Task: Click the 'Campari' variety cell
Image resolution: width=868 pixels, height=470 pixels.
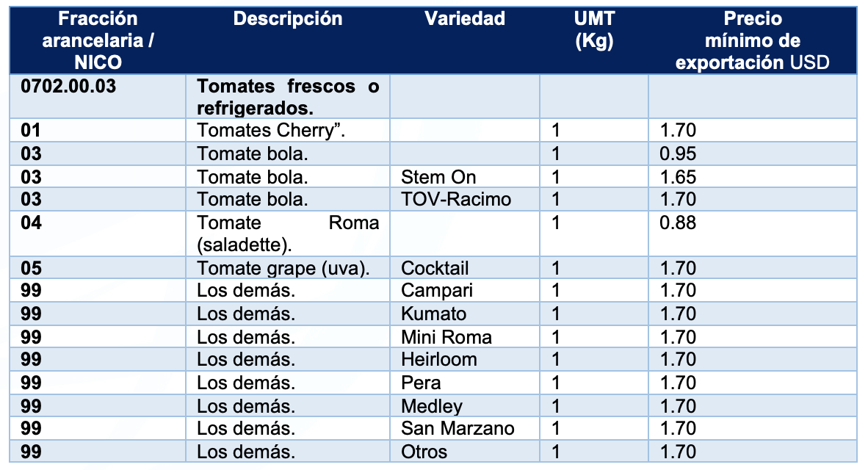Action: click(x=465, y=290)
